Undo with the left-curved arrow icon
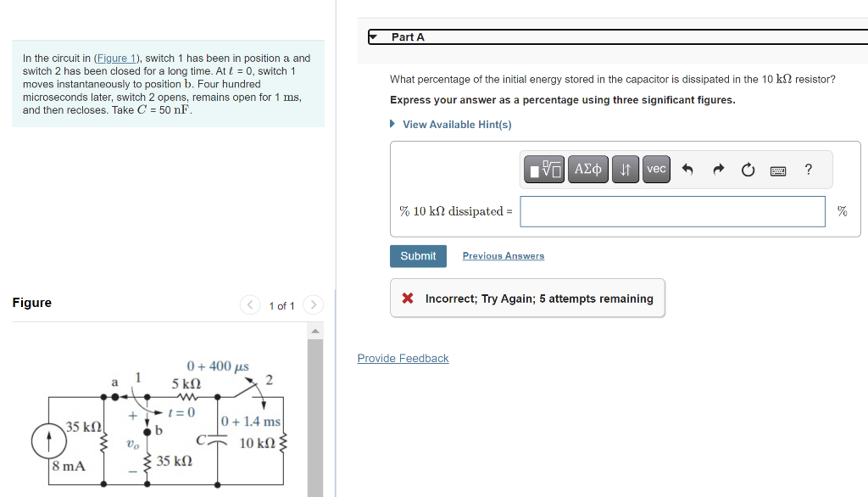The image size is (868, 497). [x=687, y=169]
